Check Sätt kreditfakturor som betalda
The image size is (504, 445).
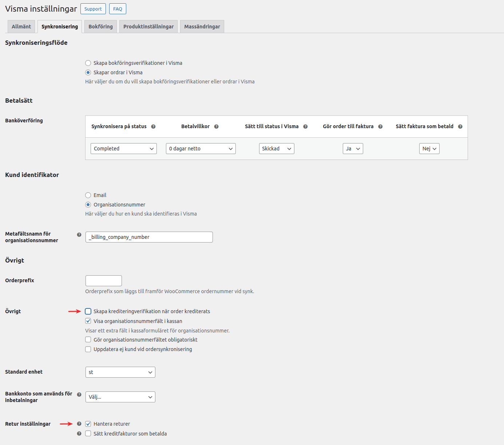coord(88,434)
